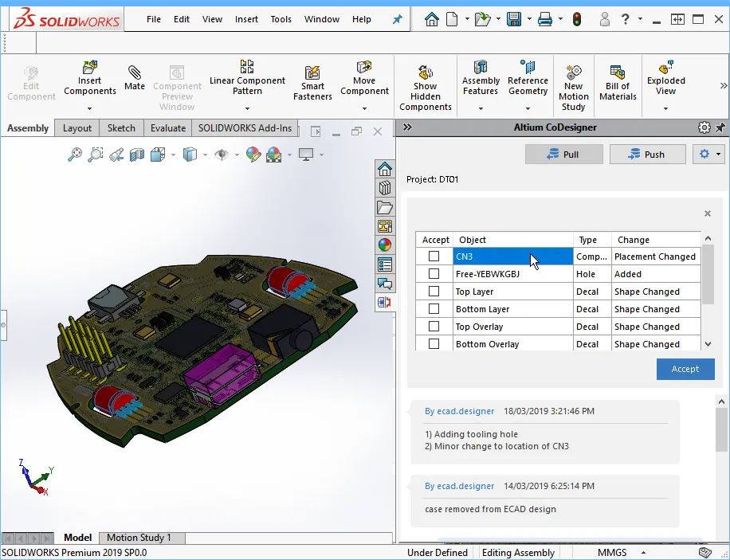The width and height of the screenshot is (730, 560).
Task: Click the Zoom to Fit magnifier icon
Action: click(75, 155)
